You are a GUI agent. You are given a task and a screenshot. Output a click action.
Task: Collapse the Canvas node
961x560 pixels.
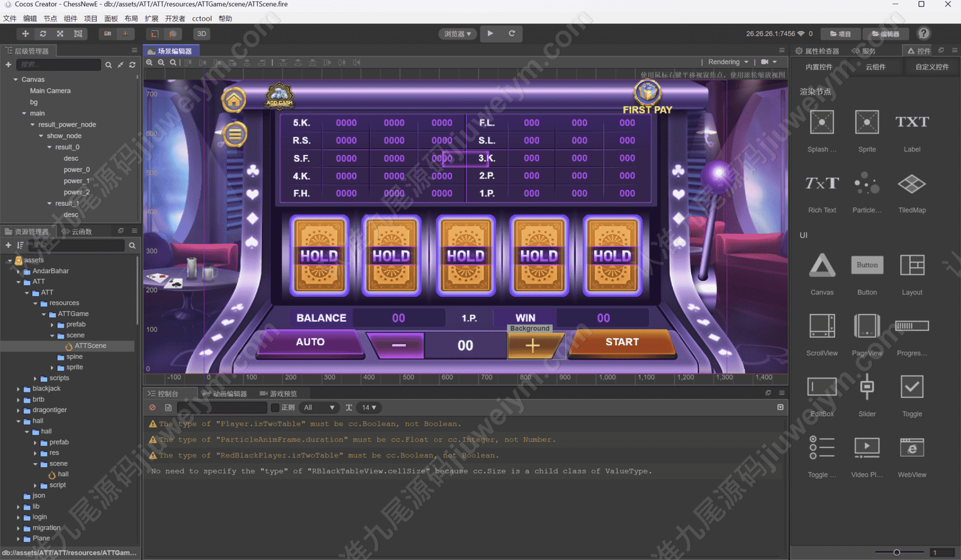pyautogui.click(x=16, y=79)
